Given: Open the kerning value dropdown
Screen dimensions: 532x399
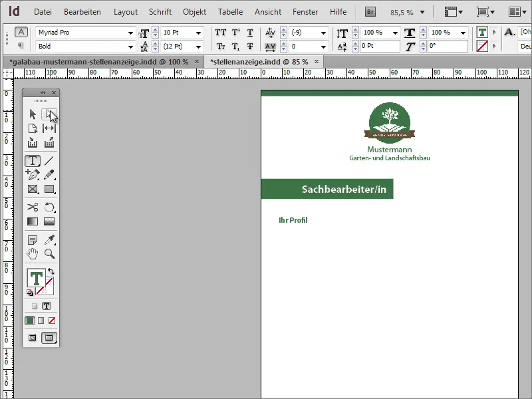Looking at the screenshot, I should click(x=323, y=33).
